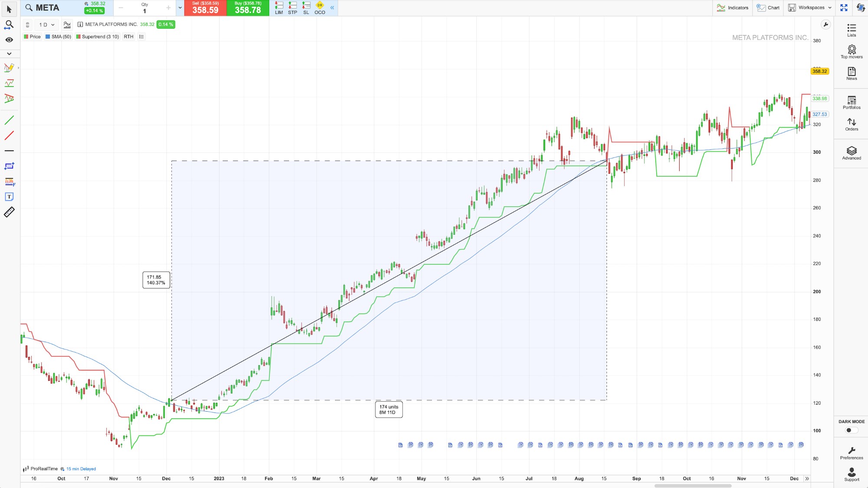Open the chart style indicator icon

click(67, 25)
